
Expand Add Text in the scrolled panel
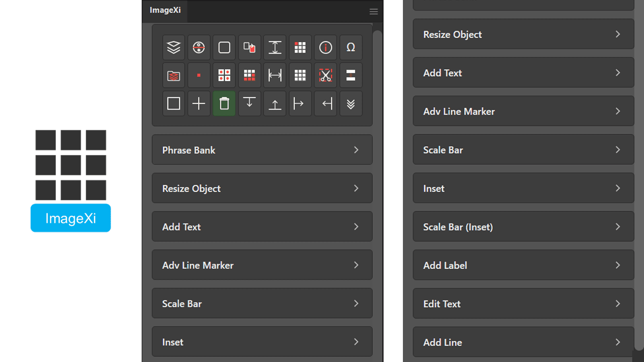(523, 73)
